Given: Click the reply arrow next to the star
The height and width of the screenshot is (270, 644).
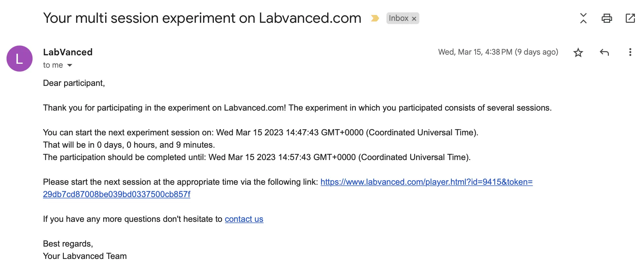Looking at the screenshot, I should click(605, 52).
